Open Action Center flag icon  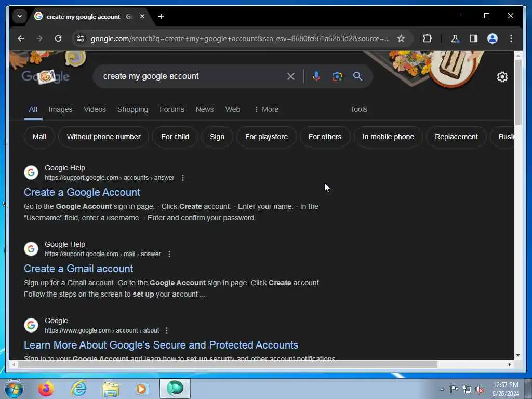click(454, 389)
